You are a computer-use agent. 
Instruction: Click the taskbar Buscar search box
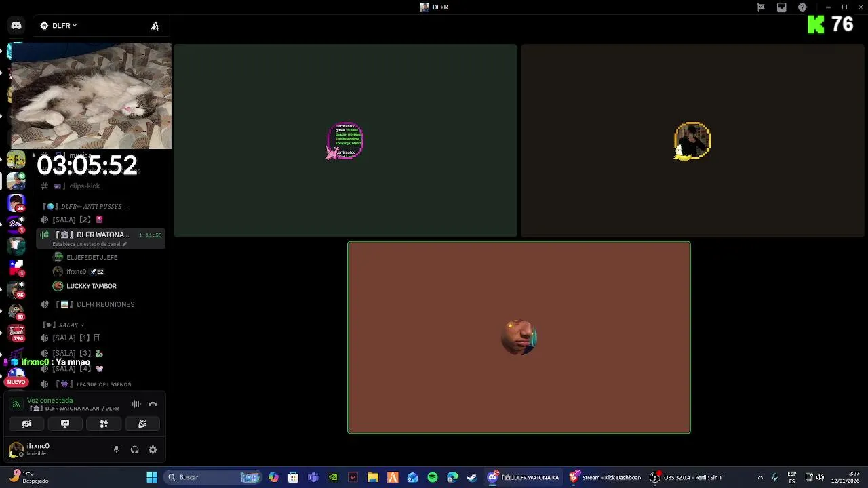(213, 477)
